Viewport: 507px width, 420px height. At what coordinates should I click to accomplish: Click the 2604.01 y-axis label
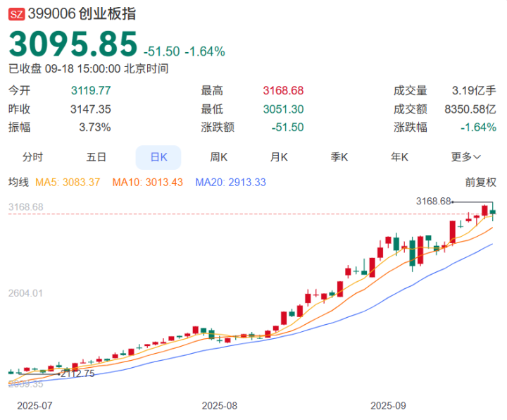tap(25, 293)
